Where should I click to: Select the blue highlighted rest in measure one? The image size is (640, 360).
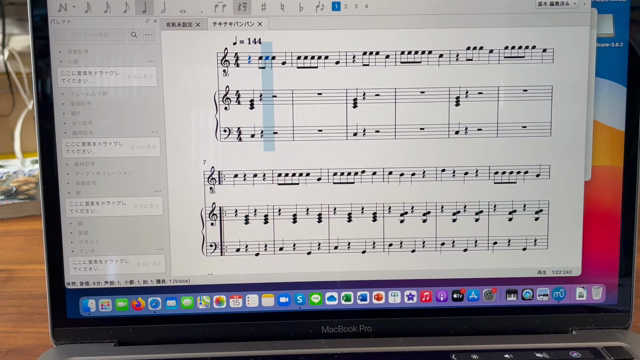[249, 60]
